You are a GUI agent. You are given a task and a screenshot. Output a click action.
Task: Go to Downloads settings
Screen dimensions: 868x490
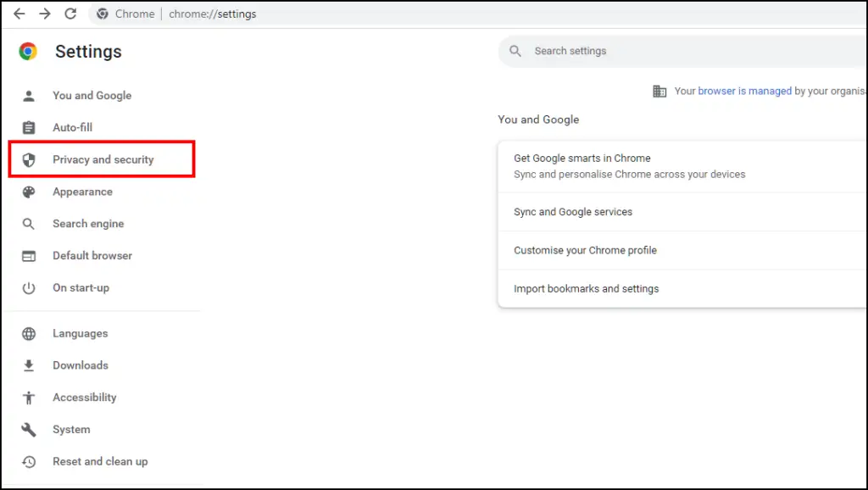pyautogui.click(x=81, y=365)
